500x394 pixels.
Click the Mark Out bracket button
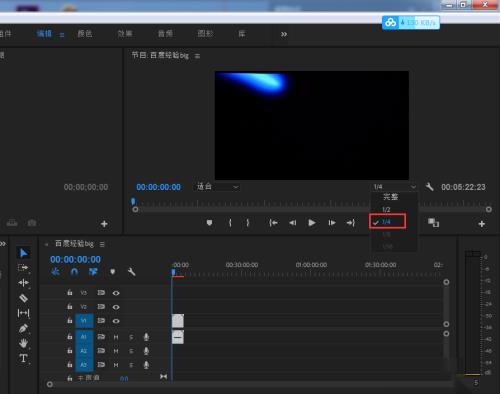tap(247, 223)
